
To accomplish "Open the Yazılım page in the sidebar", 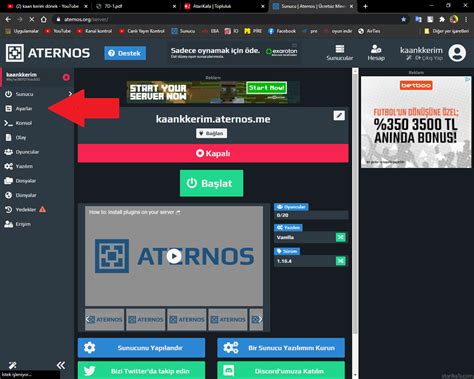I will pos(19,166).
